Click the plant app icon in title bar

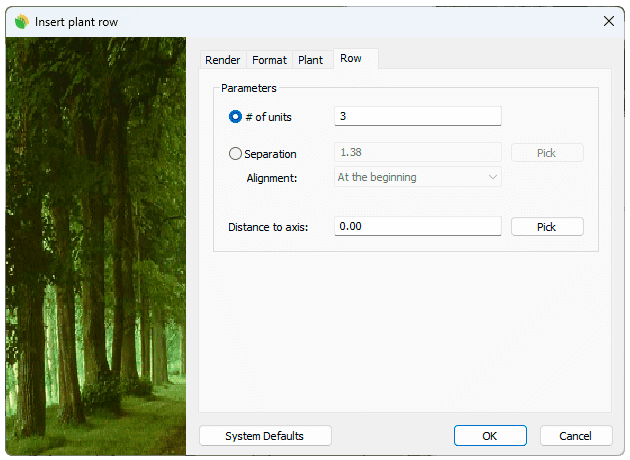click(x=21, y=21)
